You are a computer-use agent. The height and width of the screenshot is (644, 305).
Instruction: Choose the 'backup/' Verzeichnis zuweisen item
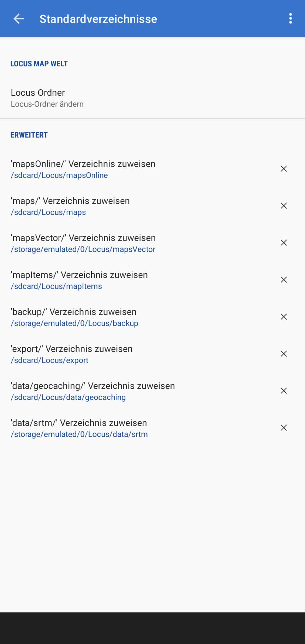click(x=74, y=312)
